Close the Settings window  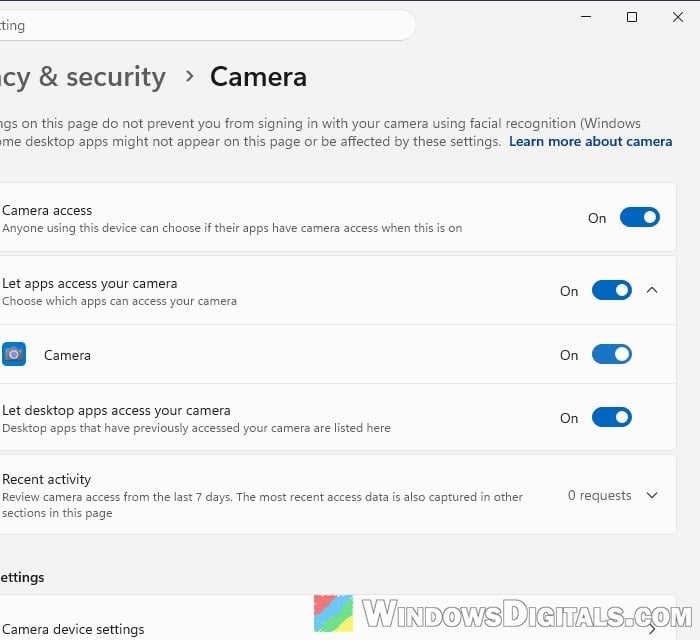click(x=678, y=17)
